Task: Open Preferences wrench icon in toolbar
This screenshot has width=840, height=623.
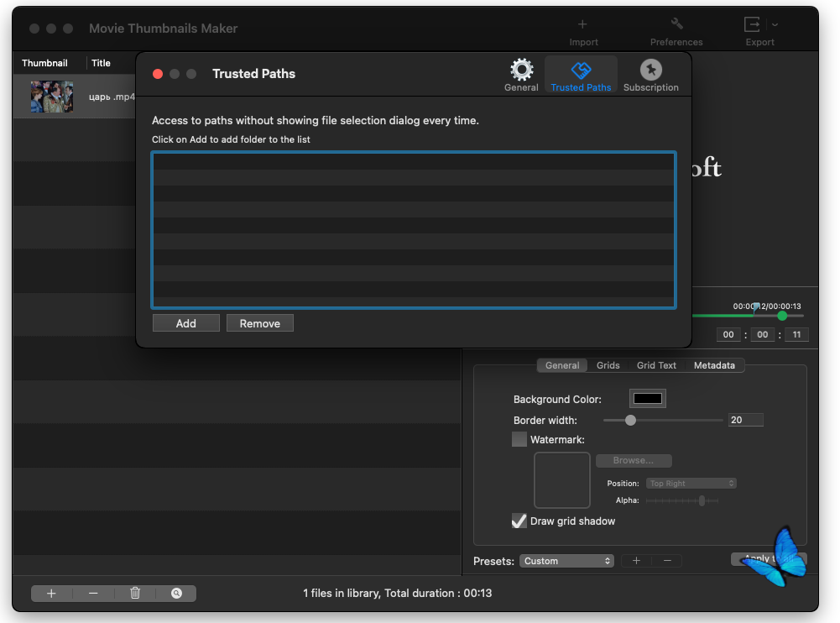Action: (676, 24)
